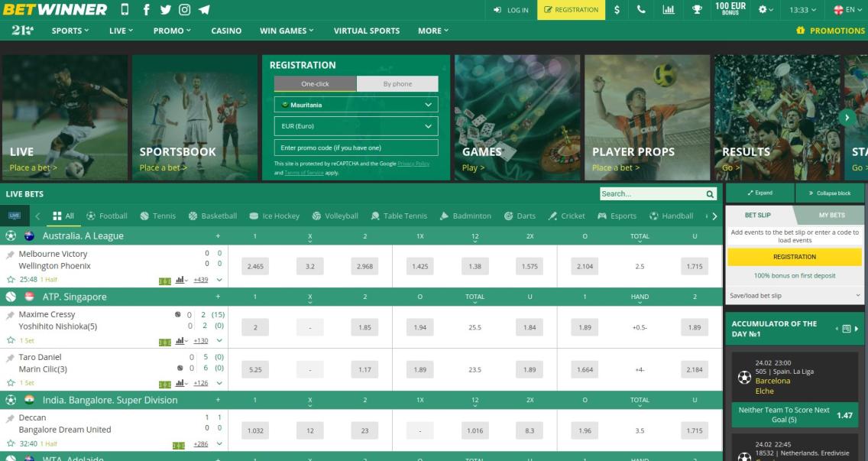Filter live bets by Ice Hockey
Screen dimensions: 868x461
(x=274, y=216)
